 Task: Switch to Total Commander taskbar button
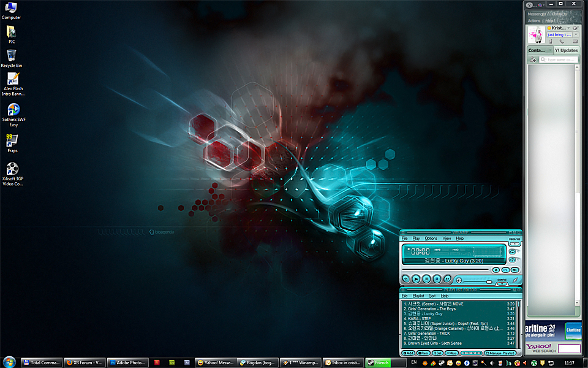[x=42, y=362]
